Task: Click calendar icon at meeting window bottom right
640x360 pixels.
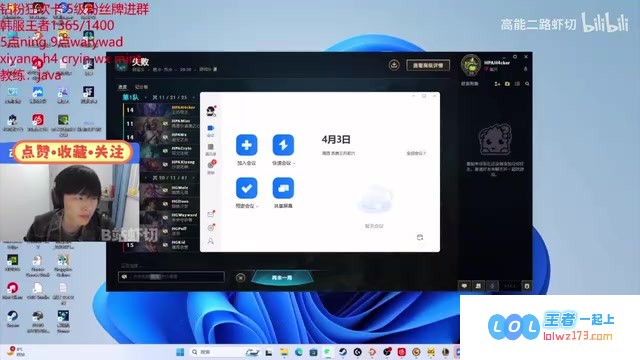Action: coord(420,237)
